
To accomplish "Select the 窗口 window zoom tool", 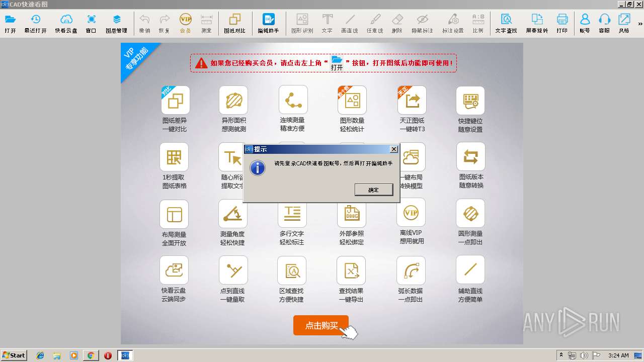I will 91,23.
